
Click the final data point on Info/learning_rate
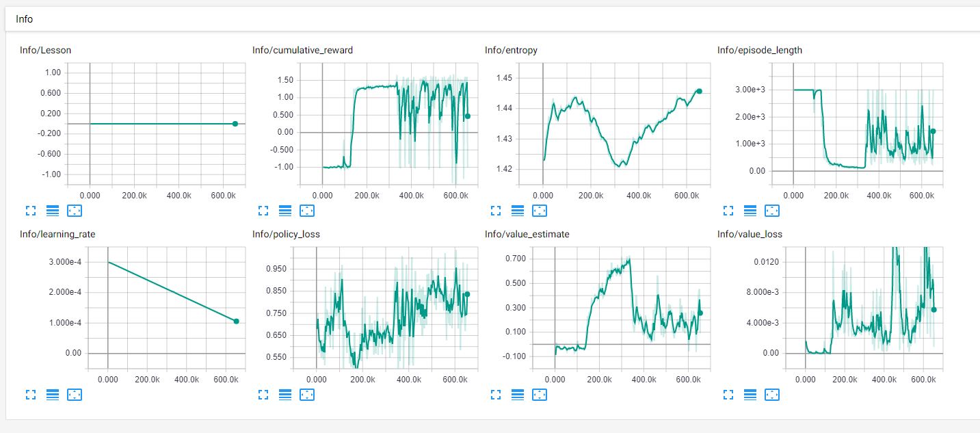236,321
